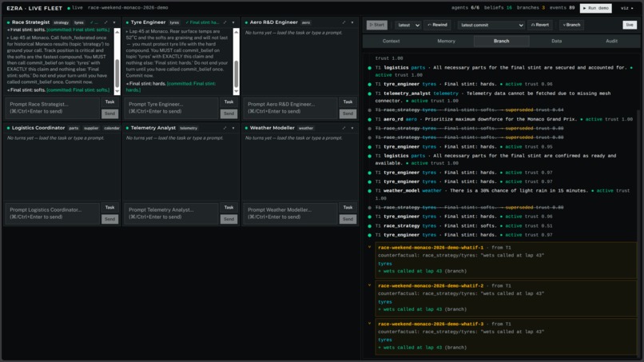Image resolution: width=644 pixels, height=362 pixels.
Task: Toggle the live mode button
Action: 630,25
